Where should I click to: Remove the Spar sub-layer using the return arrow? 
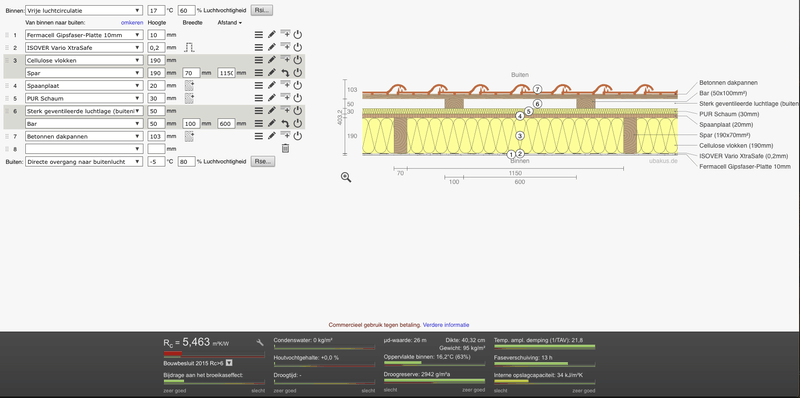pos(285,73)
